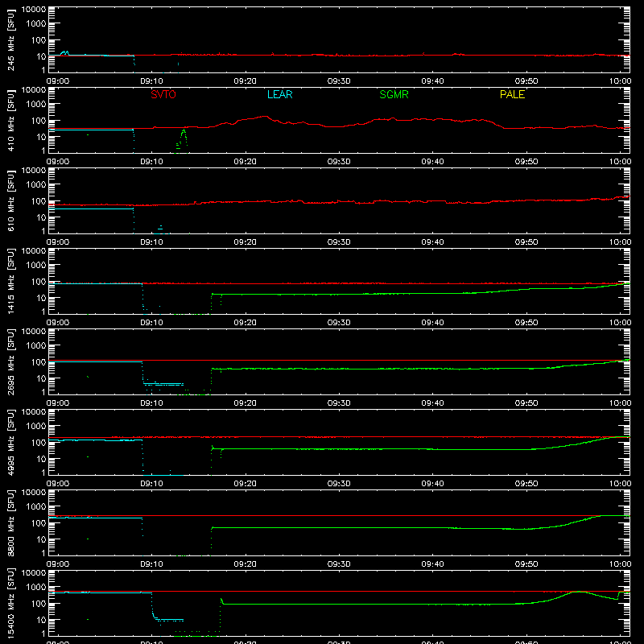This screenshot has height=644, width=644.
Task: Click the '10' tick of 15400 MHz panel
Action: point(42,620)
